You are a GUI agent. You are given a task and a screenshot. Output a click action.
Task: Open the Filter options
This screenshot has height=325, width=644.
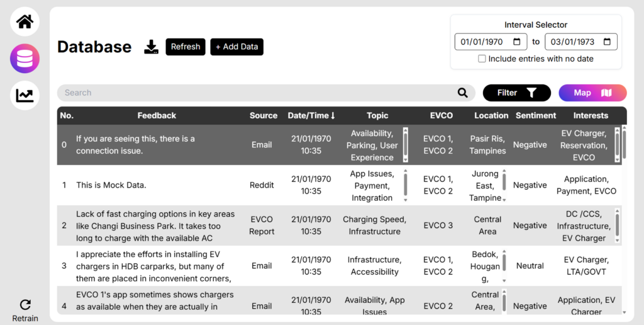click(x=516, y=93)
